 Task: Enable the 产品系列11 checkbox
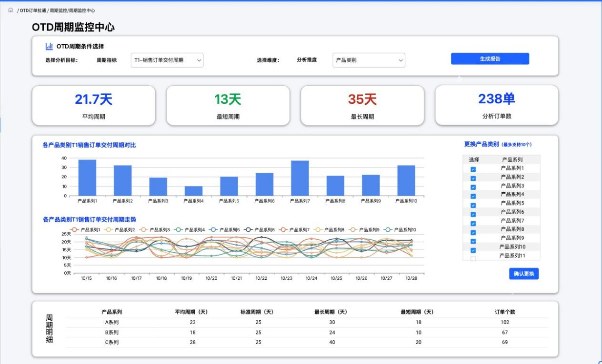[x=473, y=258]
